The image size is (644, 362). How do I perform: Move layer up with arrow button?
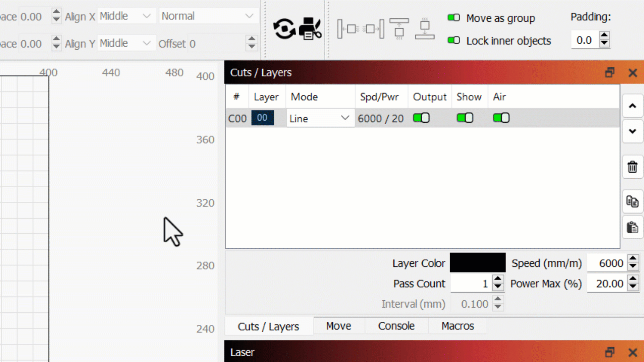pyautogui.click(x=632, y=106)
